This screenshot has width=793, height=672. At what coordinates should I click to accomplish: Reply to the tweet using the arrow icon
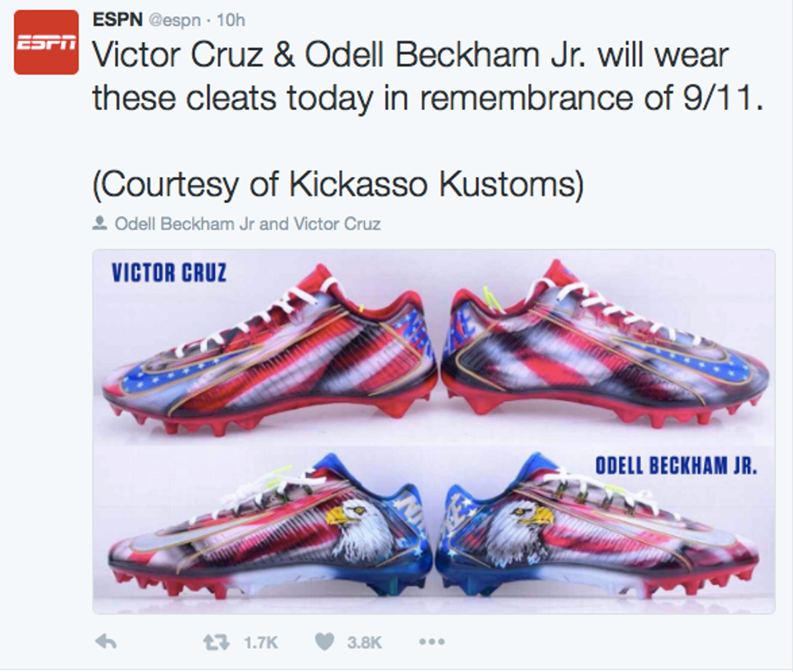106,642
